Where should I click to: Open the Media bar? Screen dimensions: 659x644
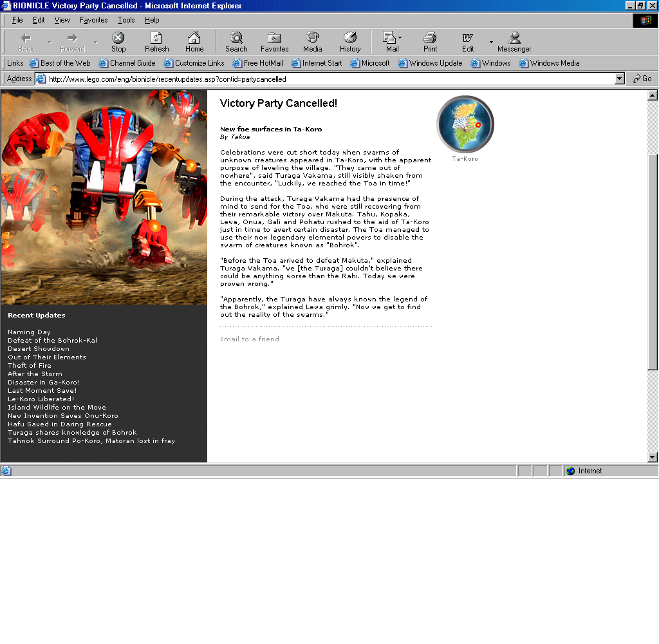pos(312,43)
